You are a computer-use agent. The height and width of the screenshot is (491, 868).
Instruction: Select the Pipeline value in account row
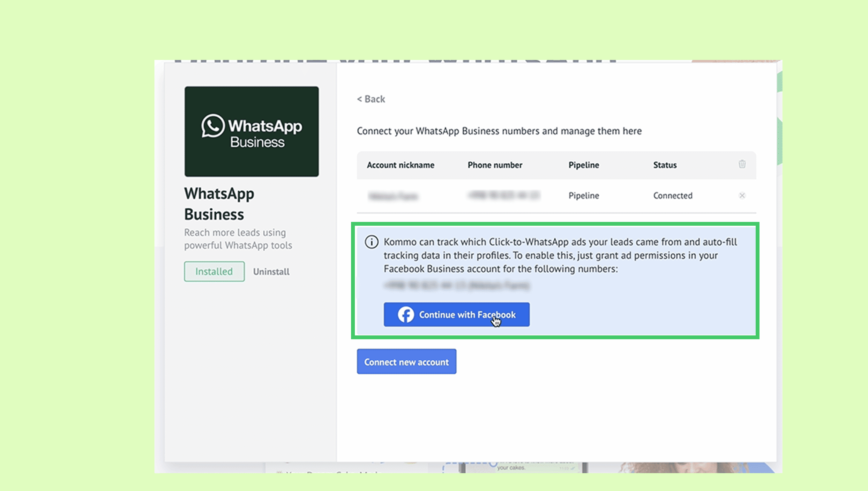583,195
